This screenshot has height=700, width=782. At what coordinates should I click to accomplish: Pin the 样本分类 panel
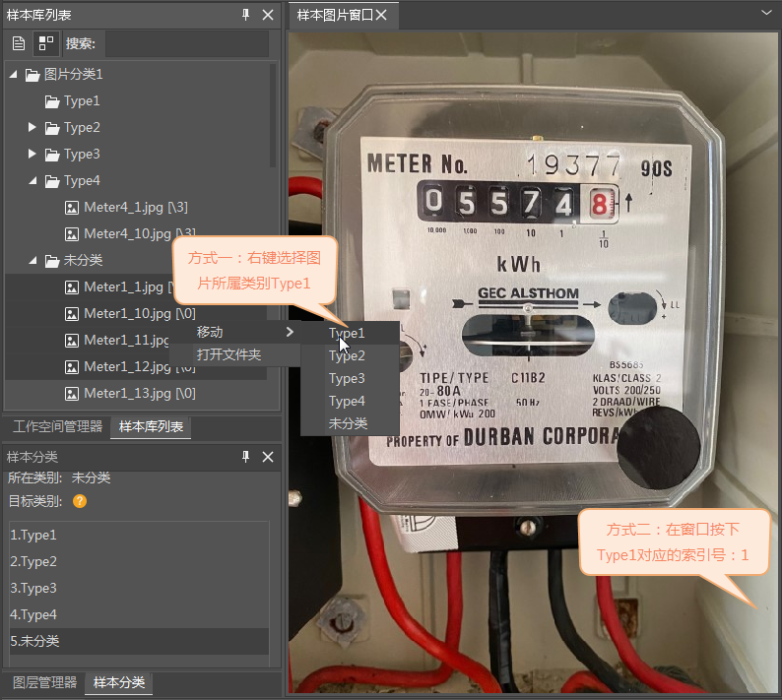[246, 457]
